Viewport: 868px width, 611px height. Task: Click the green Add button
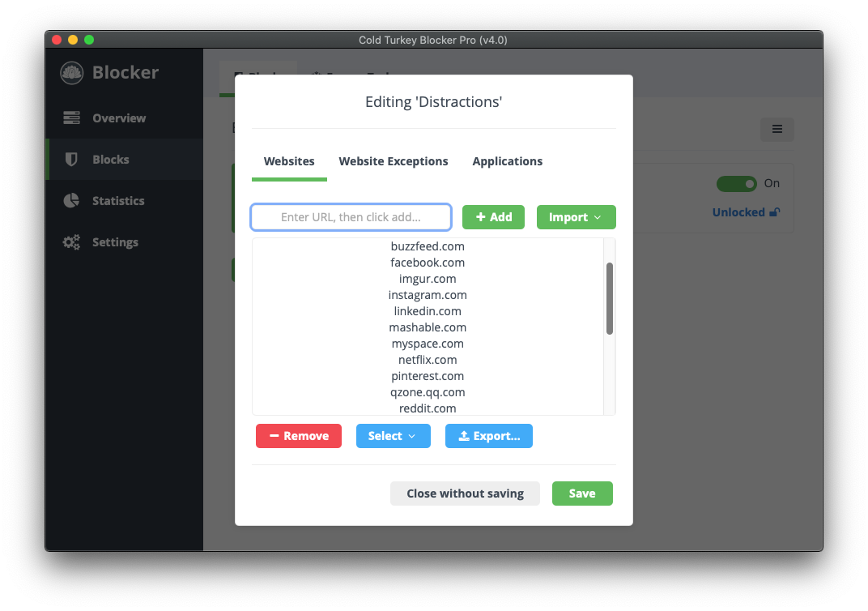pyautogui.click(x=493, y=217)
